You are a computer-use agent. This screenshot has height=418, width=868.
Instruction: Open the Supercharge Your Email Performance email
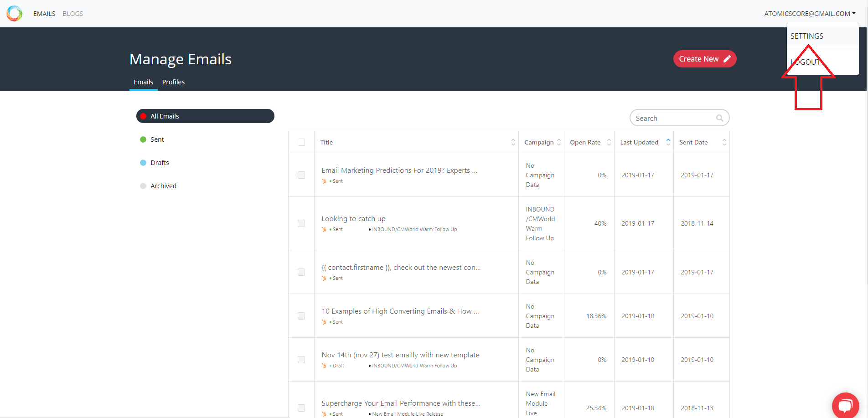401,403
